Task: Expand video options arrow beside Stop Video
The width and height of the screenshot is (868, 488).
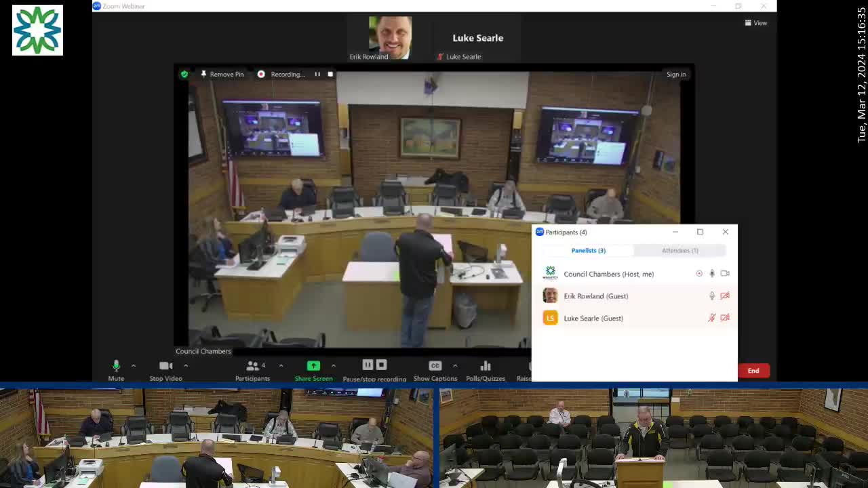Action: tap(186, 366)
